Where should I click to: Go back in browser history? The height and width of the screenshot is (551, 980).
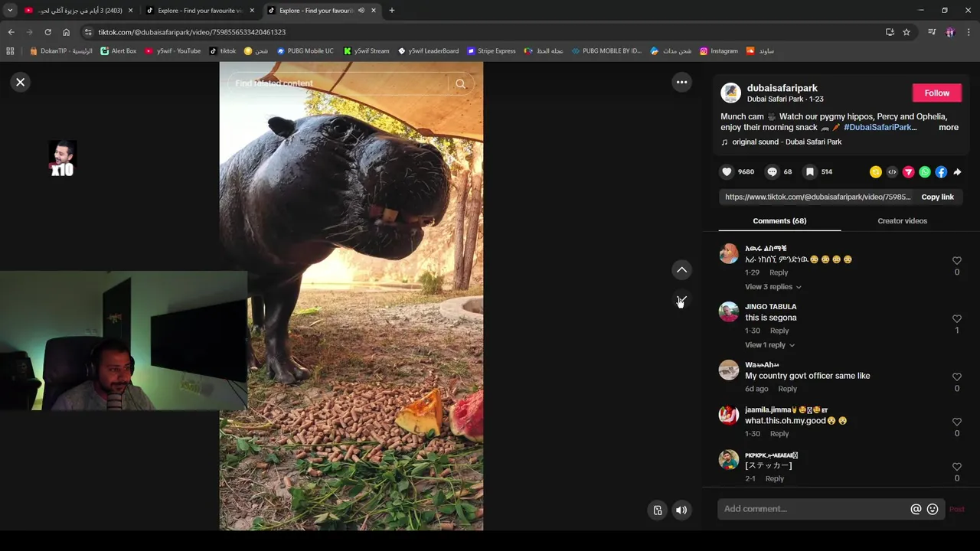[11, 32]
